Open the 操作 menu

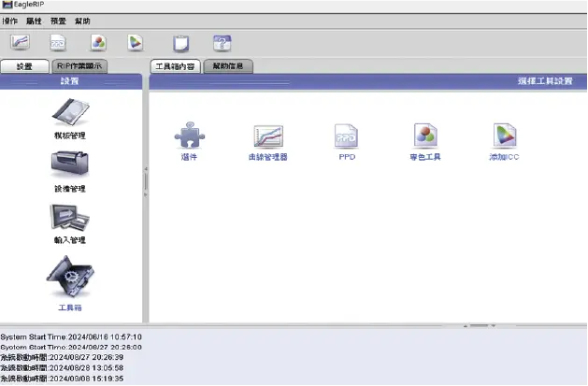click(x=10, y=20)
